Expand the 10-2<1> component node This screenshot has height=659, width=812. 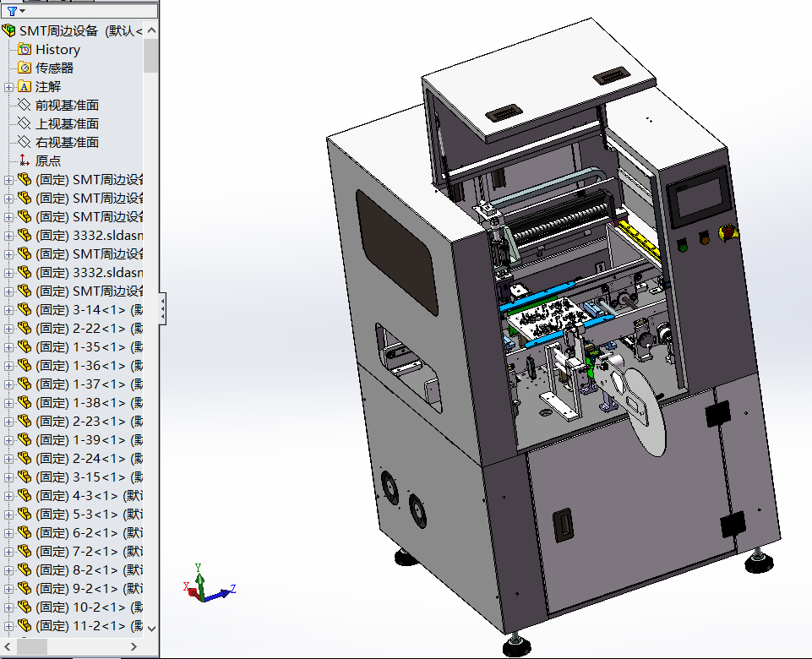[8, 607]
